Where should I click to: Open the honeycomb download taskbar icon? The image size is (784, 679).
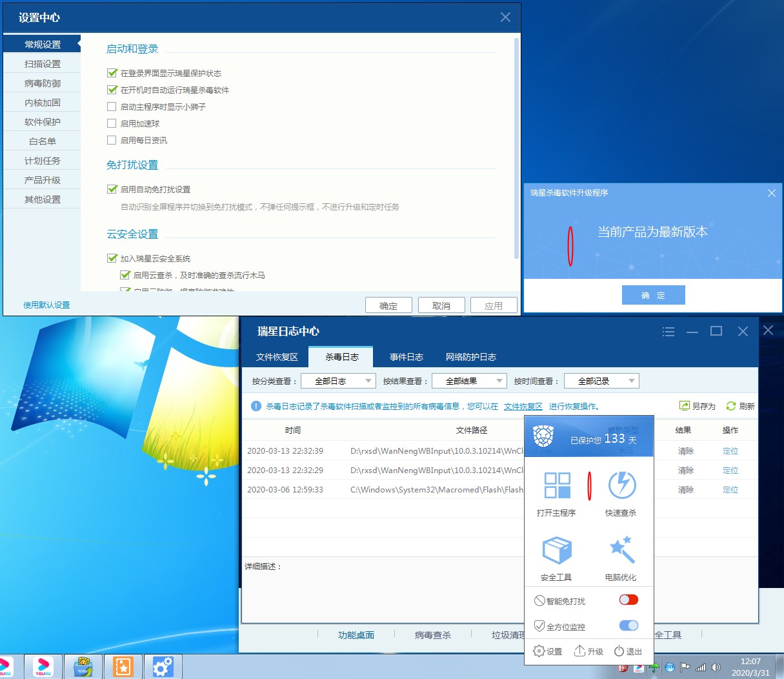83,666
